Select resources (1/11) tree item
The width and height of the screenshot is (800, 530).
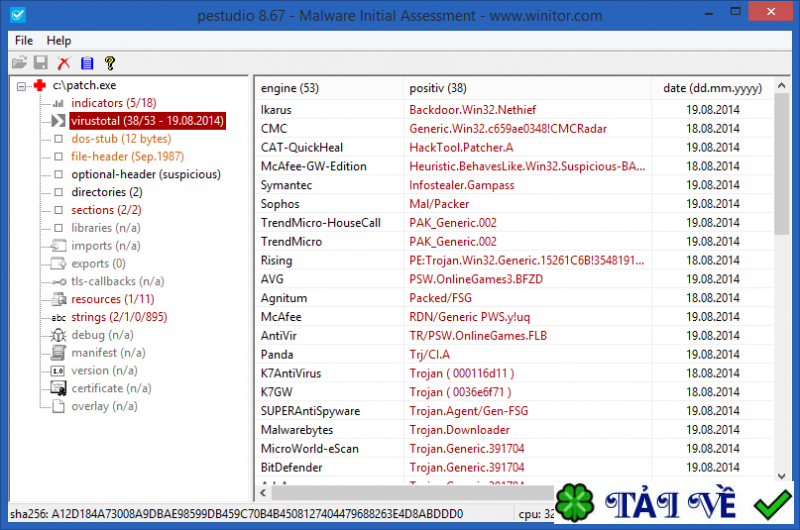click(113, 299)
